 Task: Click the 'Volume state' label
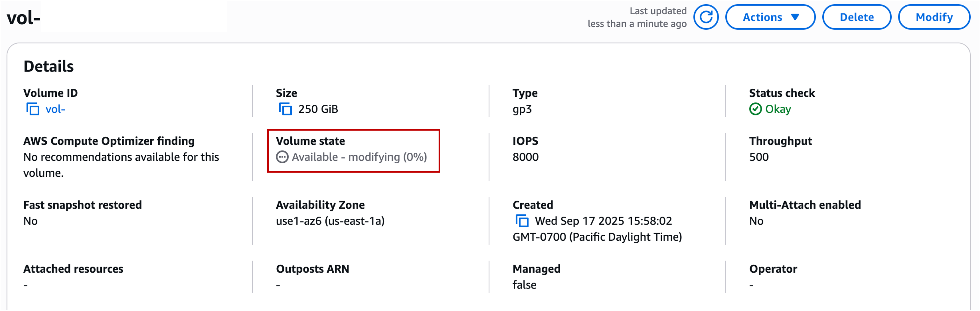tap(310, 141)
